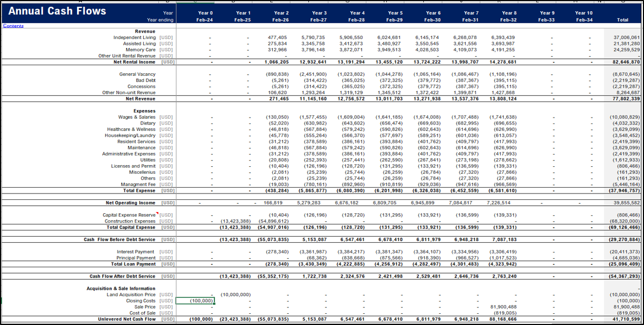Click the Net Revenue row label
The image size is (644, 325).
tap(141, 99)
